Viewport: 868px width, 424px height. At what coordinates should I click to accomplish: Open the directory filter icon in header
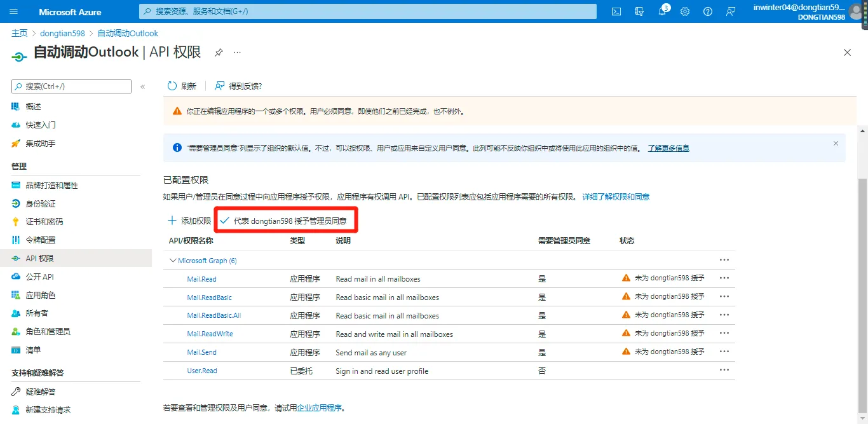(639, 11)
